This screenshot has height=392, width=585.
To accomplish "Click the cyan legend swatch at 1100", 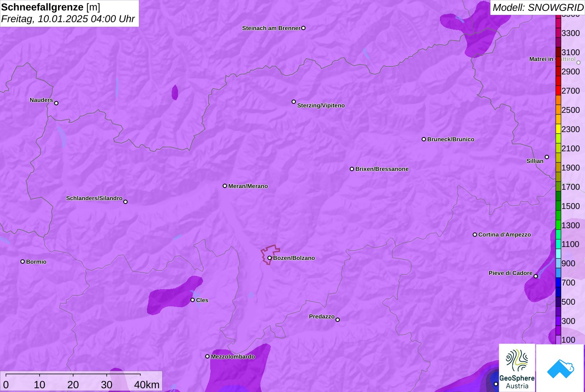I will coord(558,244).
